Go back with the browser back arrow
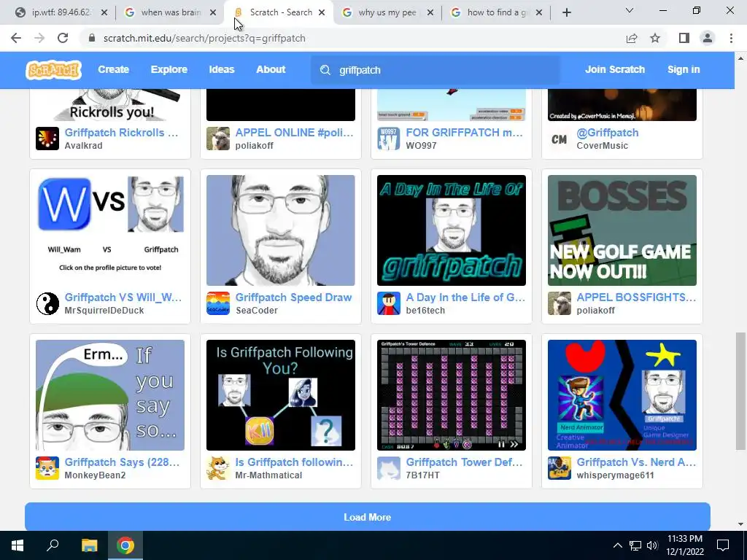The image size is (747, 560). (16, 38)
